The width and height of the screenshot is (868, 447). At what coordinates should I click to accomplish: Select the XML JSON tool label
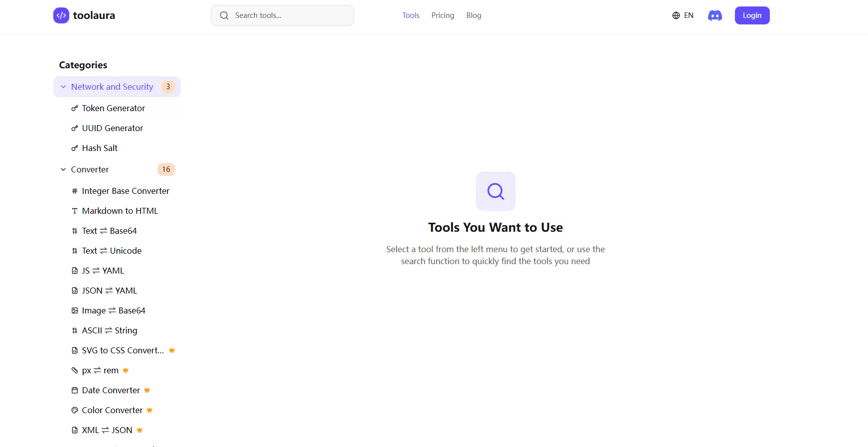pos(107,430)
